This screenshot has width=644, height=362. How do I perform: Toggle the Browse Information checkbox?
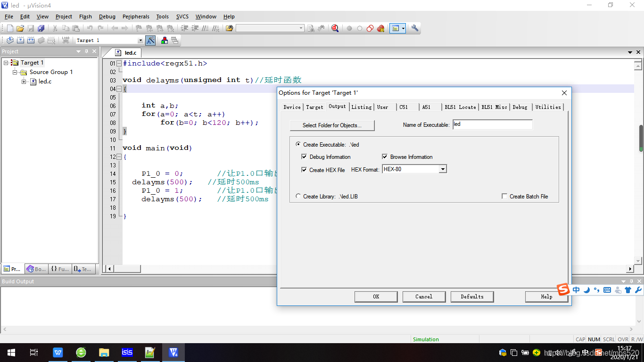click(x=385, y=157)
